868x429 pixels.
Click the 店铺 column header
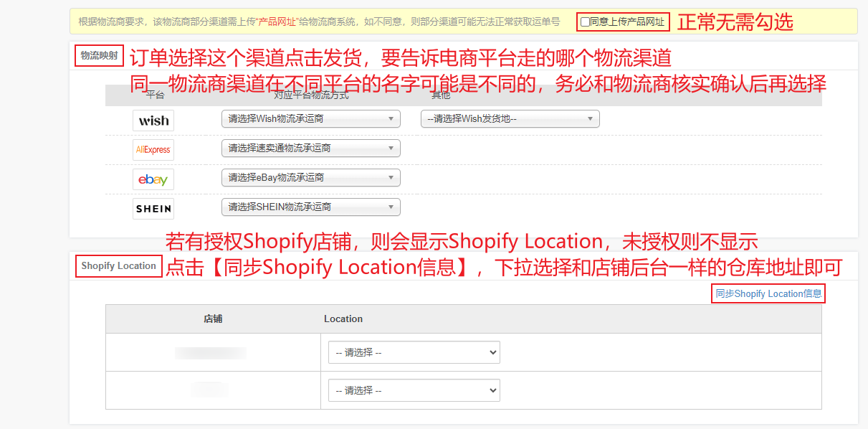[x=213, y=319]
